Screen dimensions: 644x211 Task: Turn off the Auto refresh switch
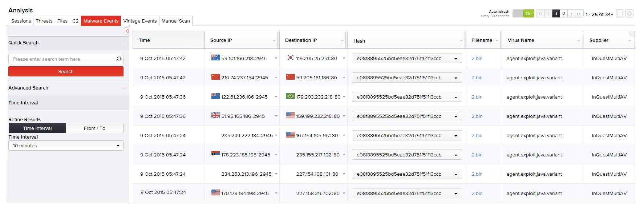523,14
